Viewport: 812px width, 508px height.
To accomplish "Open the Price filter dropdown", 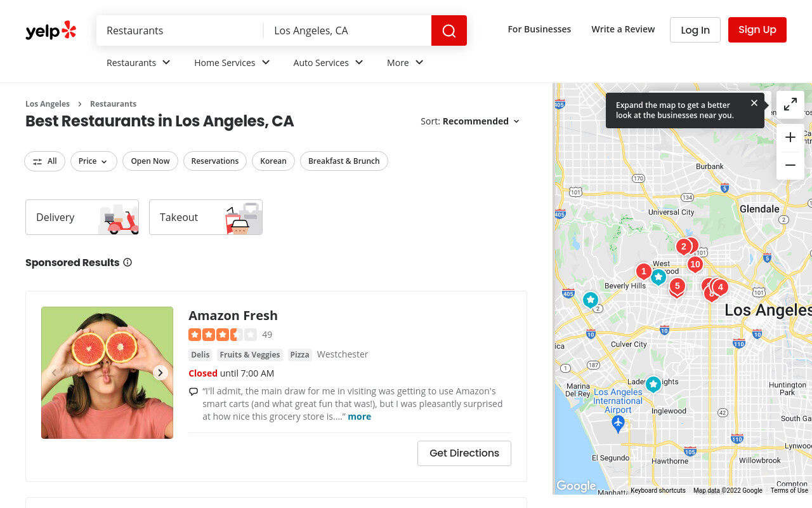I will tap(94, 161).
